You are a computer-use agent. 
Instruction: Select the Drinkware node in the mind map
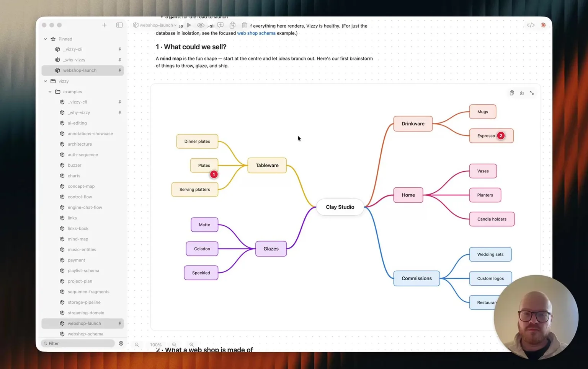click(413, 124)
